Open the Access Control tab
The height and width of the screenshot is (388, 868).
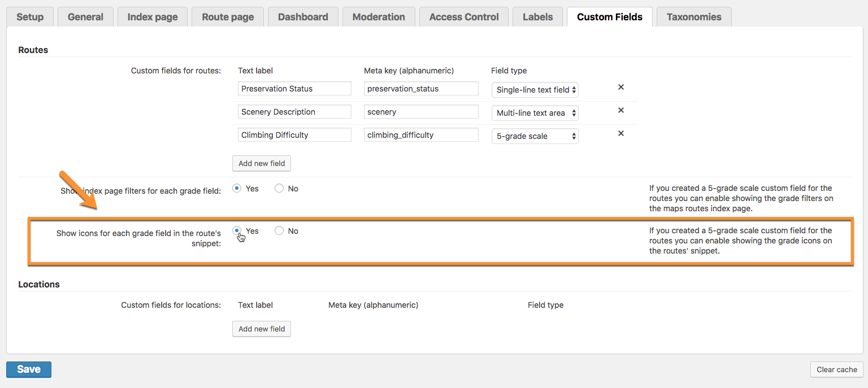[463, 17]
